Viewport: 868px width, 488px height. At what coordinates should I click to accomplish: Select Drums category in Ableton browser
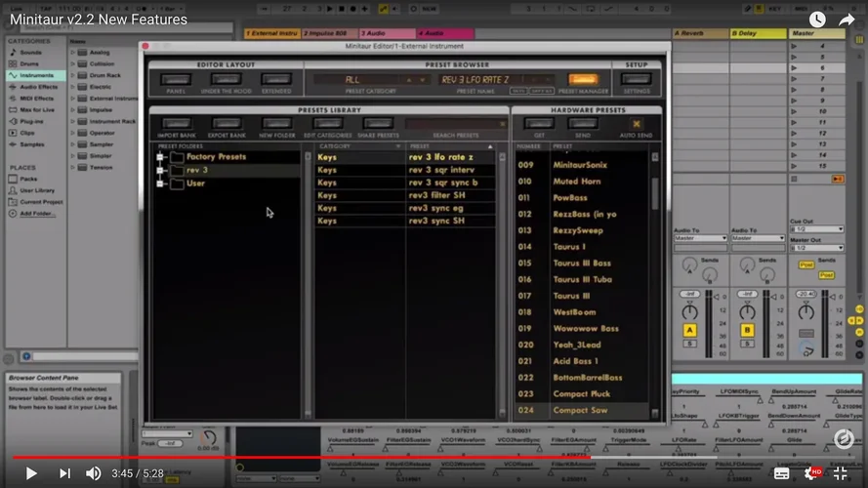point(28,63)
